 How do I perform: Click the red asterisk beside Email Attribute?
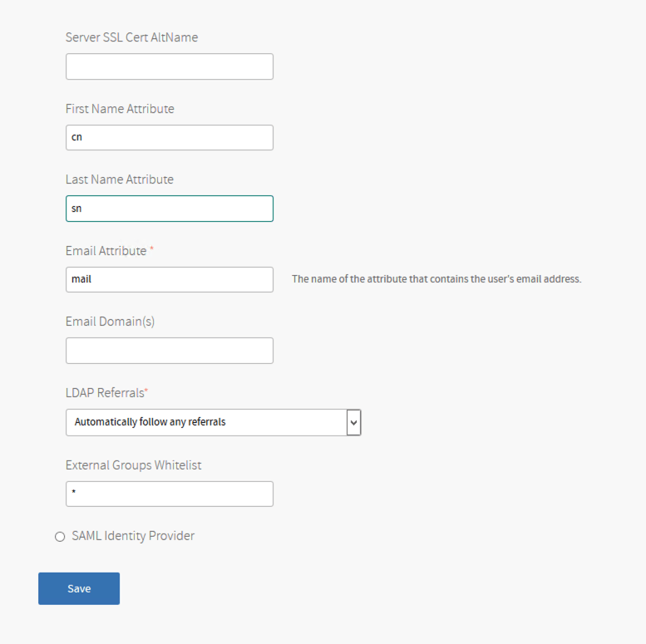(x=151, y=249)
